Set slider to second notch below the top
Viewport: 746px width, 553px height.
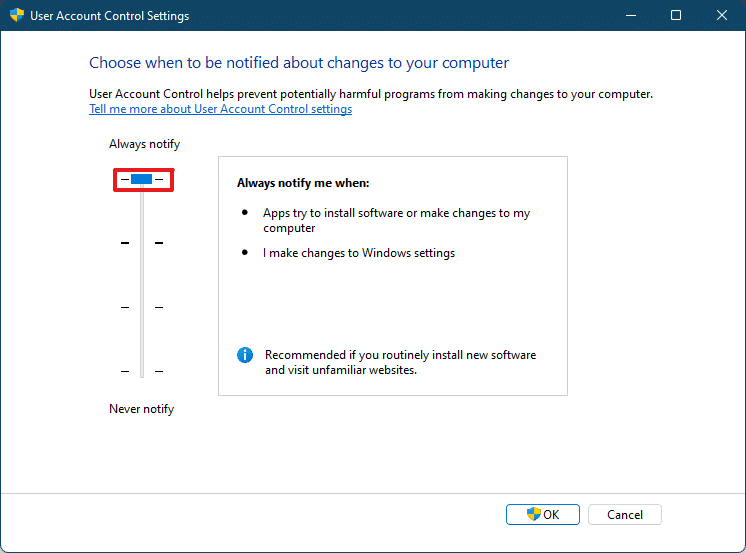pyautogui.click(x=142, y=243)
